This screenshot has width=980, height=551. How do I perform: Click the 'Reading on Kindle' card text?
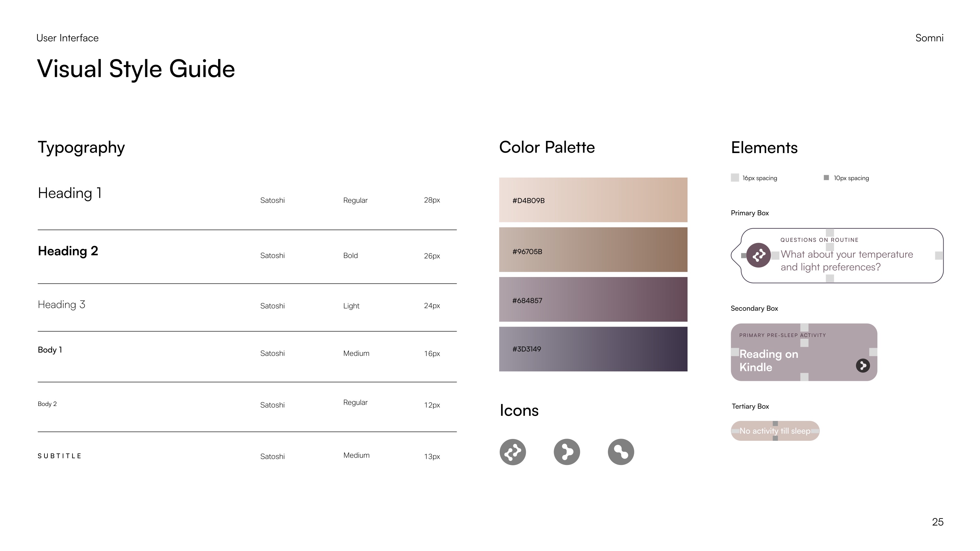[768, 361]
